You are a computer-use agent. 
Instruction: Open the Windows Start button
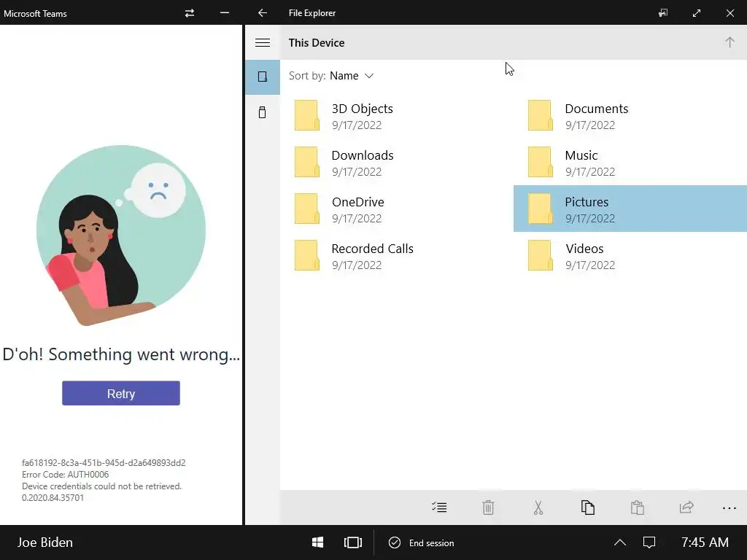click(x=317, y=542)
